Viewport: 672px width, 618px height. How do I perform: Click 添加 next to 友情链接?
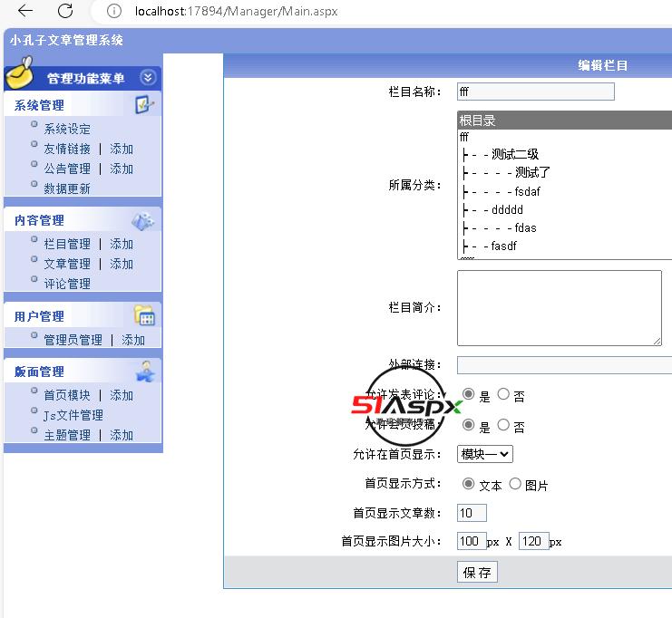coord(122,149)
